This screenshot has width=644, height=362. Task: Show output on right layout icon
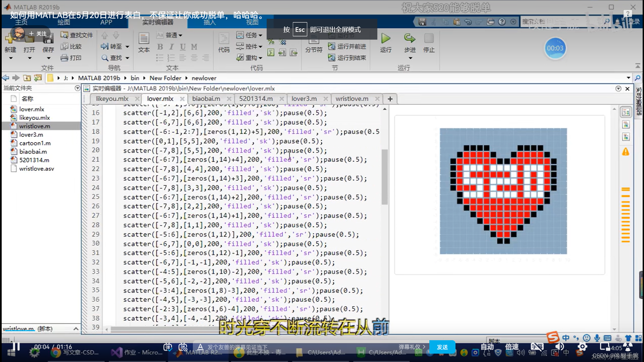point(626,112)
